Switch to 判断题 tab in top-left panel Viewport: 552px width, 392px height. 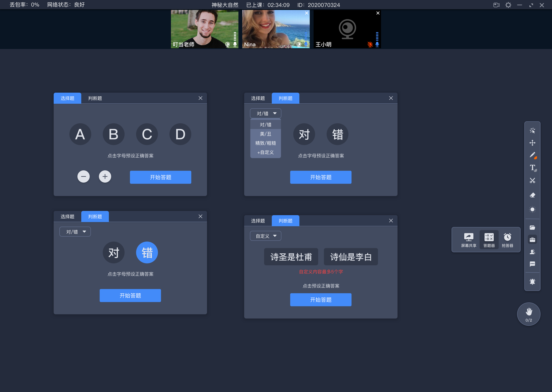coord(94,98)
